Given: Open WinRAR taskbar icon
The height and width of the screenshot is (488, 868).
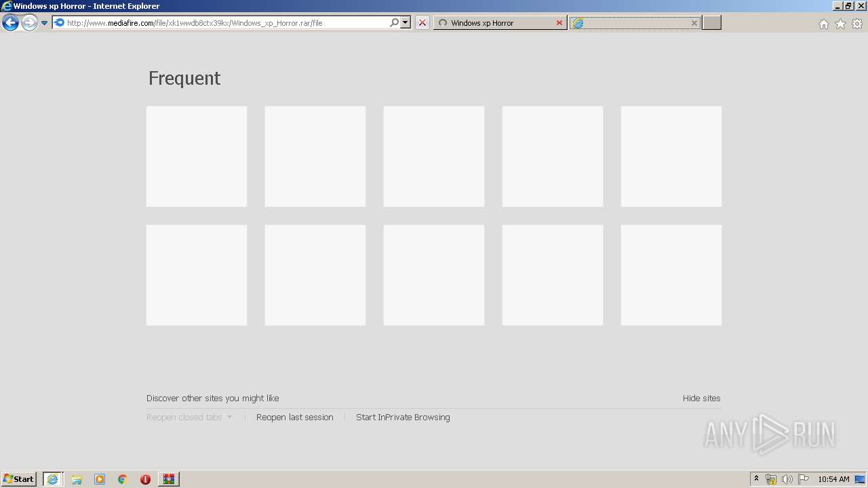Looking at the screenshot, I should (168, 479).
